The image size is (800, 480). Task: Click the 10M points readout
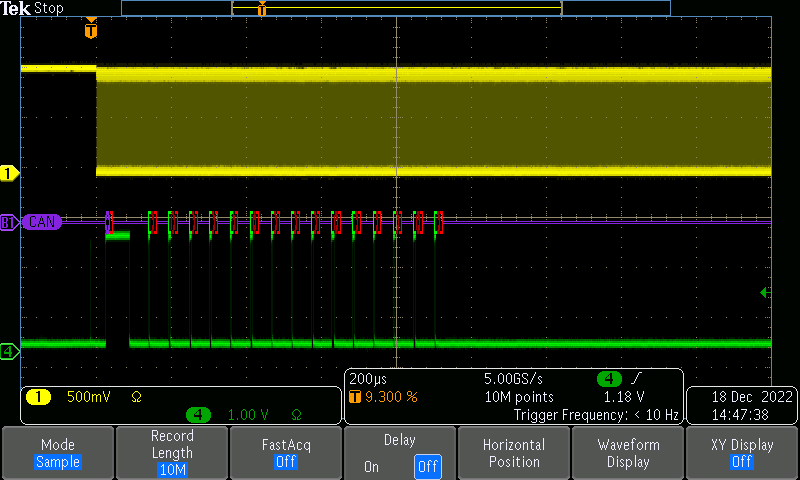519,397
